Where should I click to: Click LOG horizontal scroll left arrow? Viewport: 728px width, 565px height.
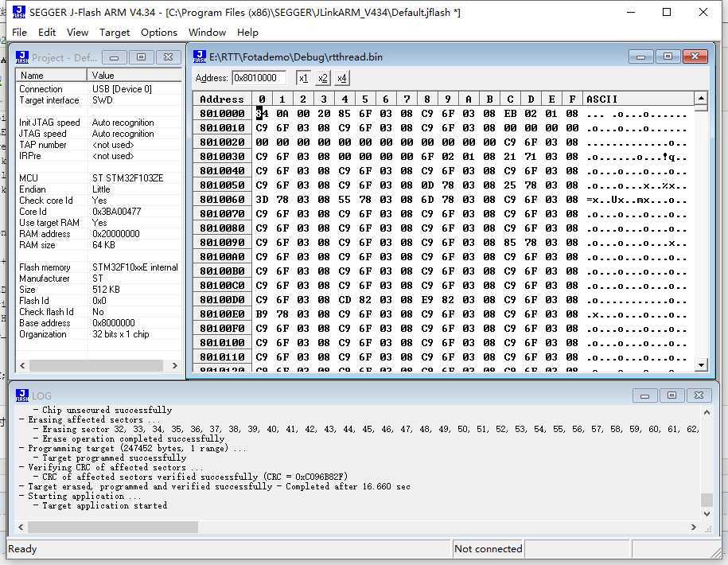tap(21, 527)
